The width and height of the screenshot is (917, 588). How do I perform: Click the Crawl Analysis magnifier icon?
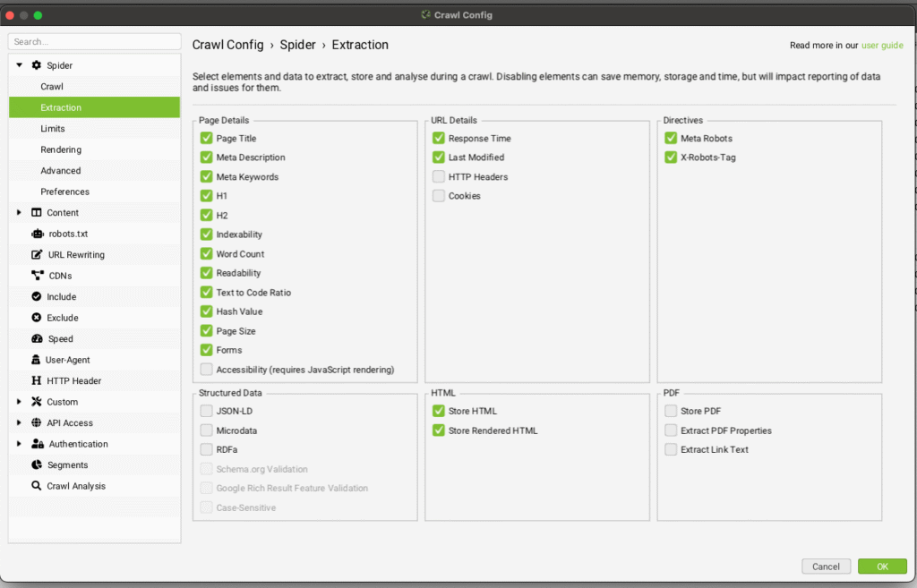(x=37, y=486)
